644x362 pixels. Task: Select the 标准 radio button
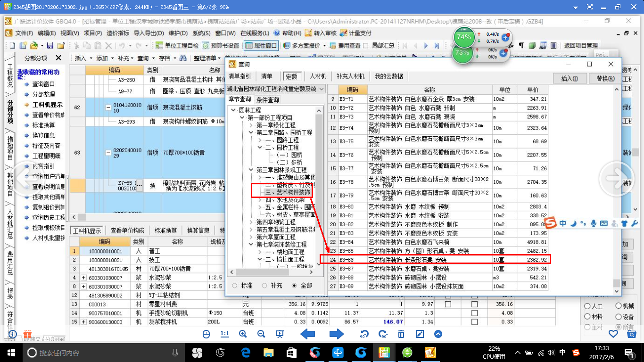click(235, 286)
